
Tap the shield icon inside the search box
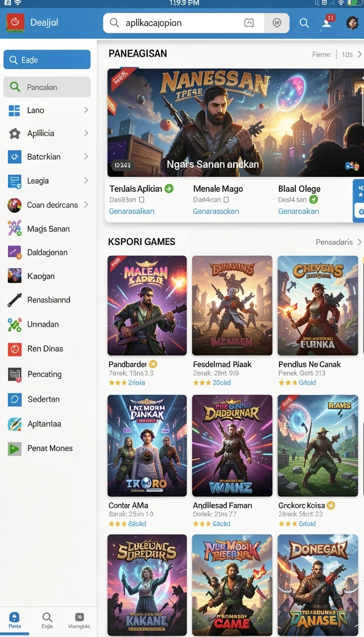(277, 23)
